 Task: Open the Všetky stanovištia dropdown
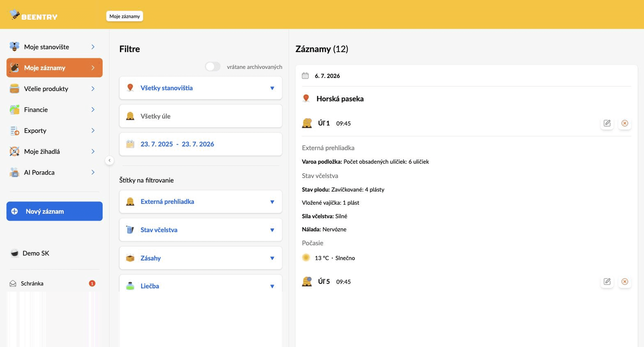tap(201, 88)
